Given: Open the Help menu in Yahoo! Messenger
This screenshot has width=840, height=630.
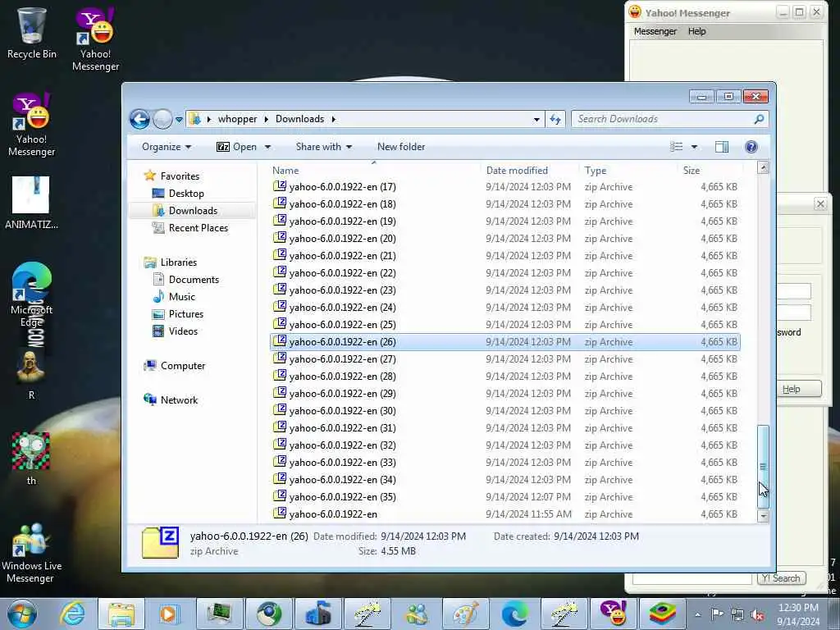Looking at the screenshot, I should 696,31.
